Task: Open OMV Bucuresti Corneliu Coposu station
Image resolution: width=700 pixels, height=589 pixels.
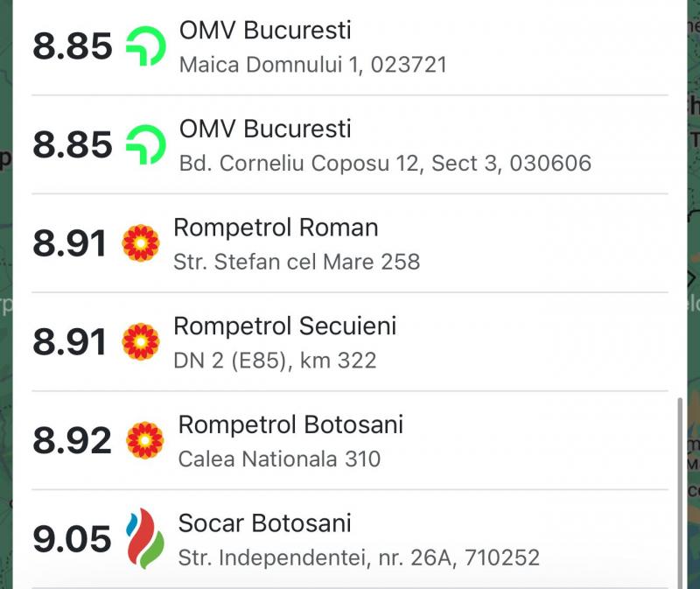Action: coord(265,130)
